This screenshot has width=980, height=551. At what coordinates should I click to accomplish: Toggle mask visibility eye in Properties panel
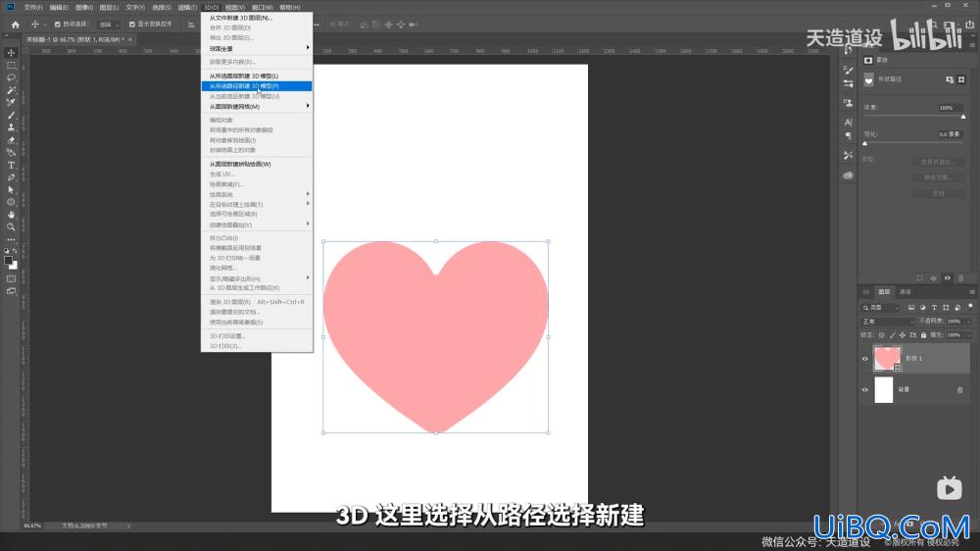pyautogui.click(x=948, y=278)
